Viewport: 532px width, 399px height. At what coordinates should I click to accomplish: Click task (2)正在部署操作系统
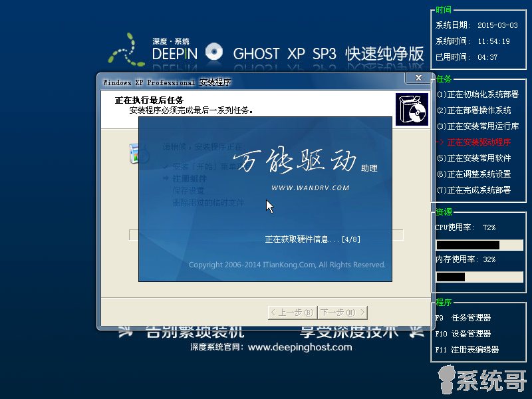tap(474, 110)
